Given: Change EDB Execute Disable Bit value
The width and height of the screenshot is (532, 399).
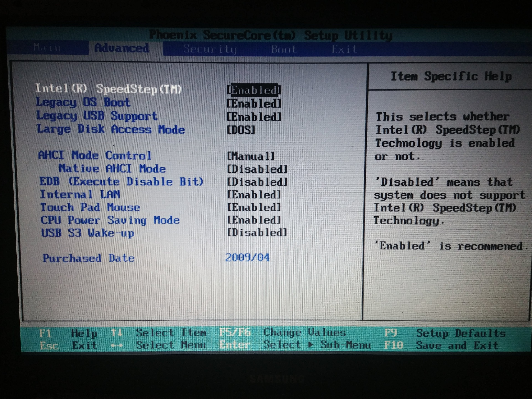Looking at the screenshot, I should tap(257, 182).
